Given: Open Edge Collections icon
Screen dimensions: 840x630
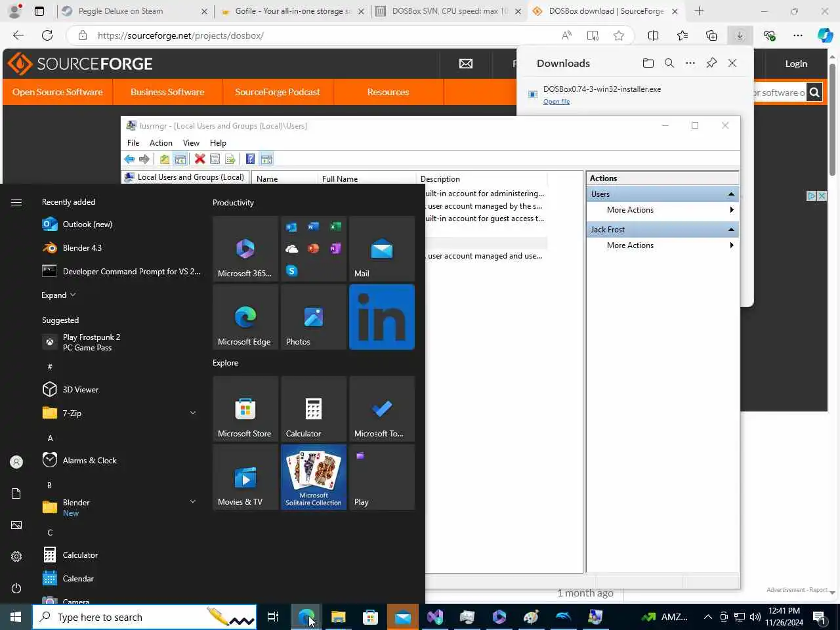Looking at the screenshot, I should point(711,35).
